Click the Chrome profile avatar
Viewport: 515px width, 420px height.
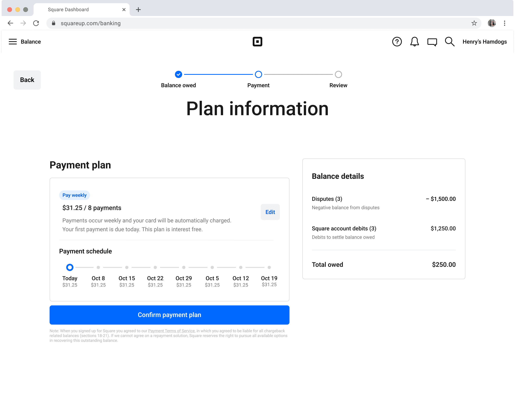pyautogui.click(x=492, y=23)
